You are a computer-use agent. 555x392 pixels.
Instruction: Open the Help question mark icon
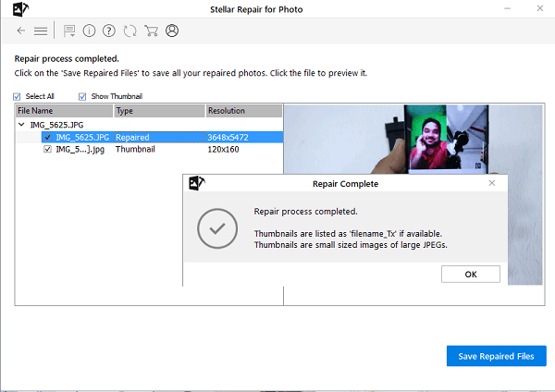108,31
